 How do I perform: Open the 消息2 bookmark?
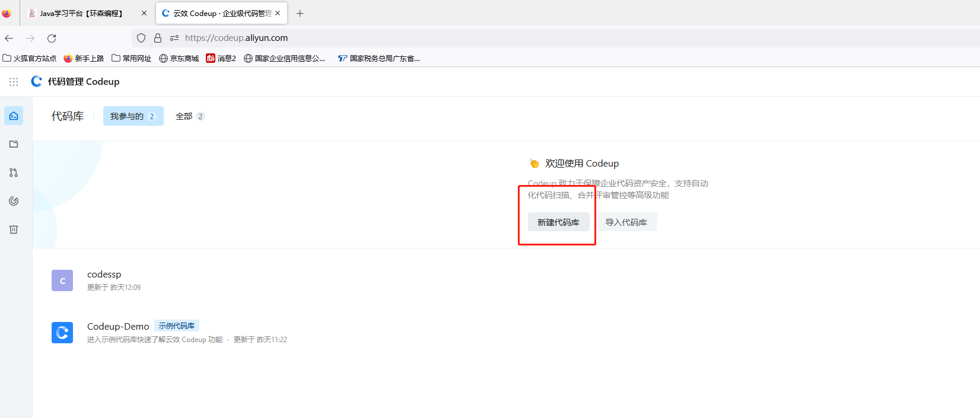[x=221, y=58]
